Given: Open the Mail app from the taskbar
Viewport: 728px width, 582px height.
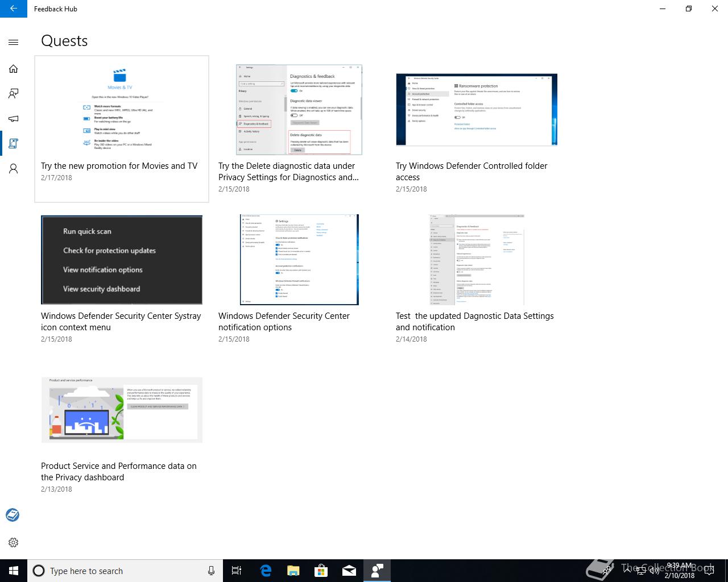Looking at the screenshot, I should pos(349,571).
